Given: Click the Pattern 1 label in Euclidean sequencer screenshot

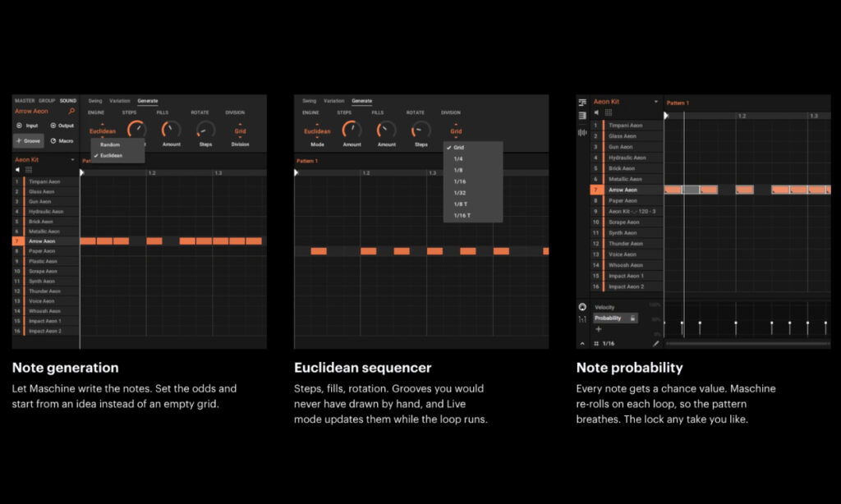Looking at the screenshot, I should click(307, 161).
